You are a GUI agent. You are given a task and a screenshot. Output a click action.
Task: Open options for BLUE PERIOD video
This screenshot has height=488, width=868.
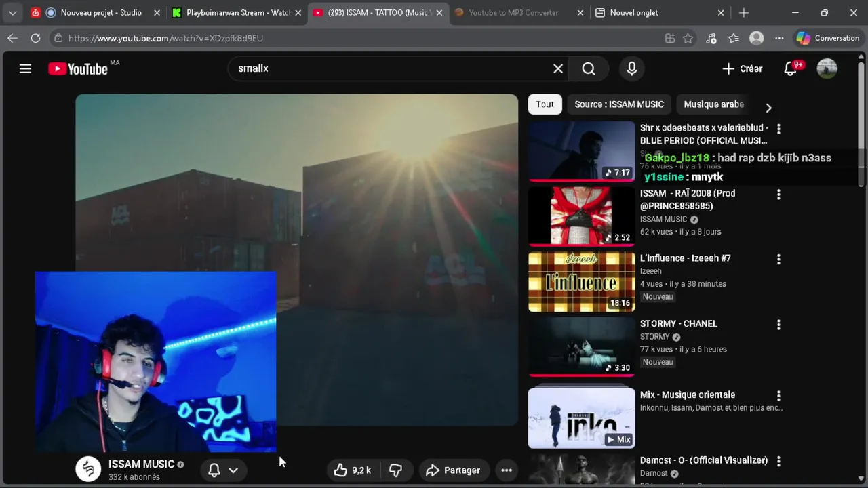click(x=778, y=129)
